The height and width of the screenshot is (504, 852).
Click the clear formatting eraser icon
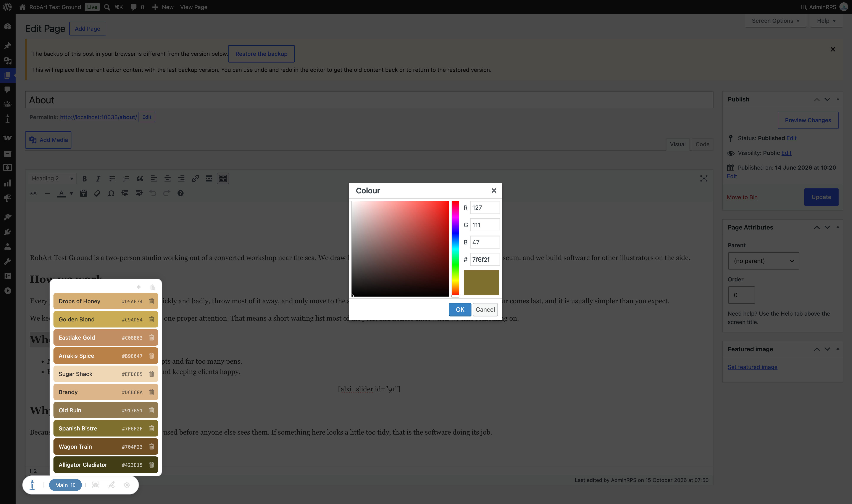pyautogui.click(x=97, y=193)
